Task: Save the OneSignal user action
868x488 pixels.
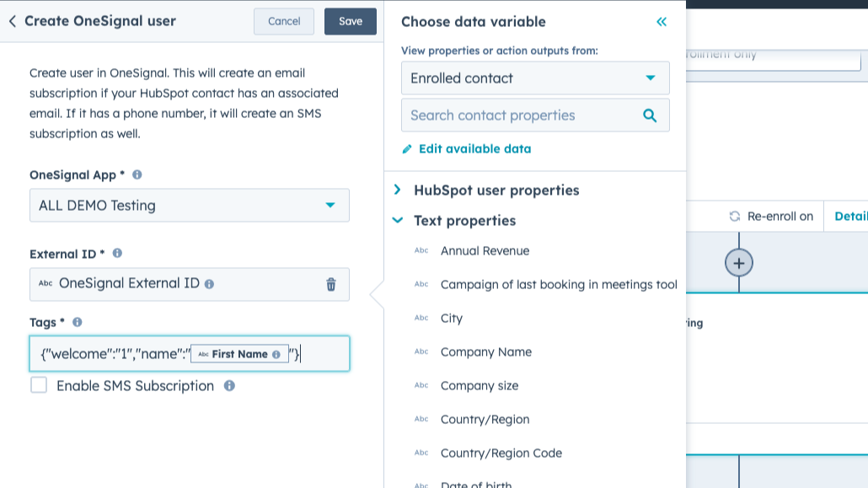Action: point(351,21)
